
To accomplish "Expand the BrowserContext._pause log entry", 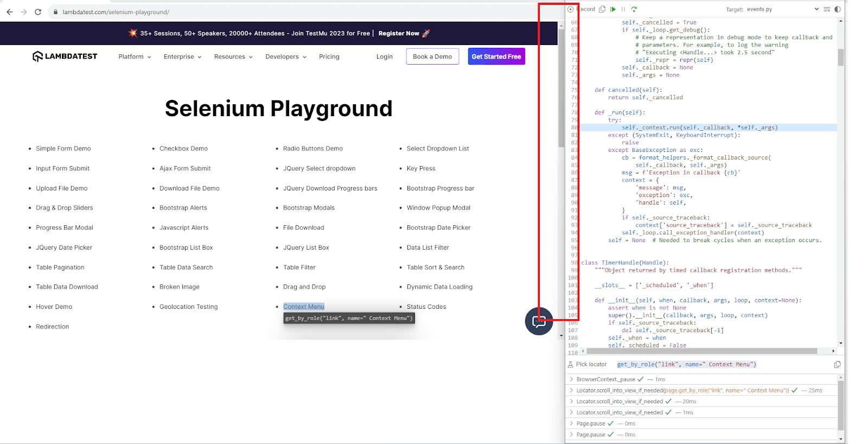I will click(x=571, y=379).
